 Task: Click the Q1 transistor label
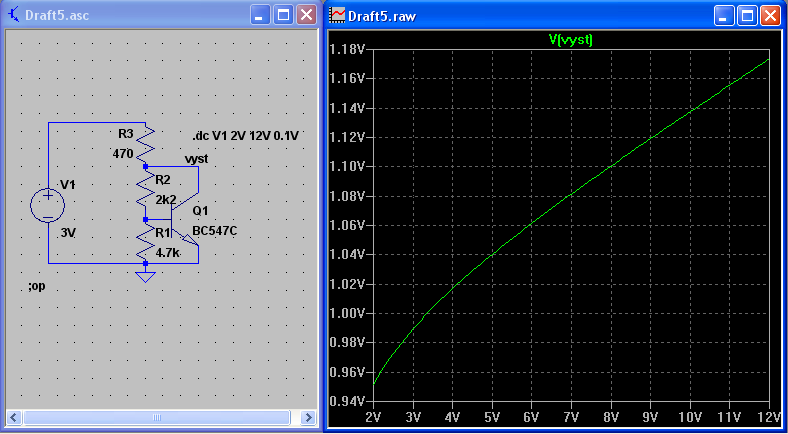(201, 210)
